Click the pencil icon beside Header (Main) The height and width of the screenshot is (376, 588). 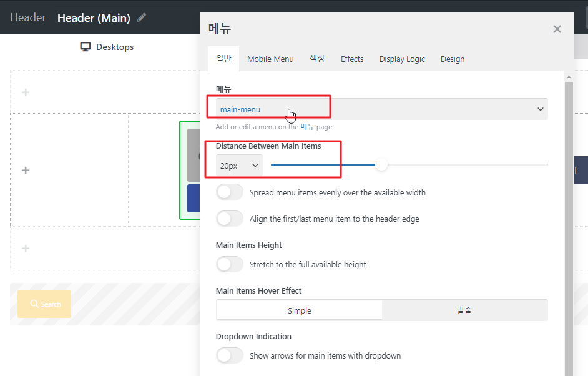coord(141,17)
